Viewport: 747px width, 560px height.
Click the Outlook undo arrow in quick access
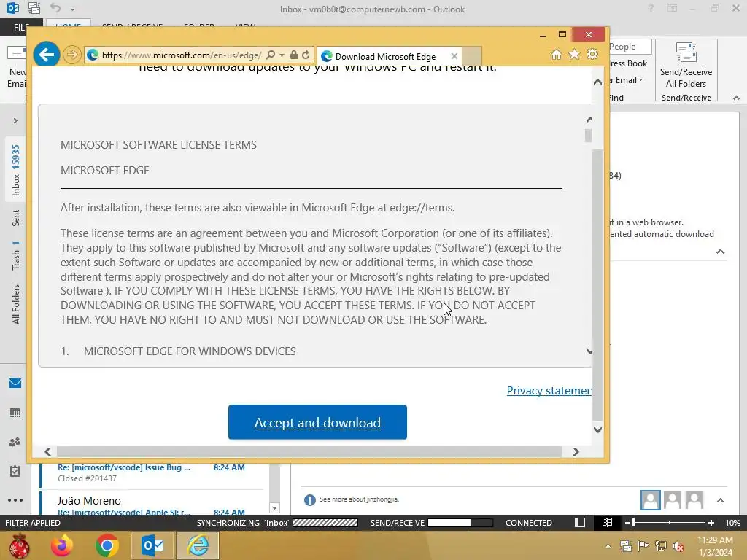[x=55, y=8]
